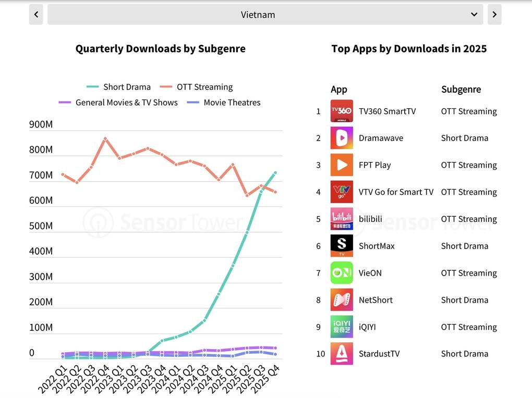Image resolution: width=532 pixels, height=398 pixels.
Task: Click the TV360 SmartTV app icon
Action: point(342,111)
